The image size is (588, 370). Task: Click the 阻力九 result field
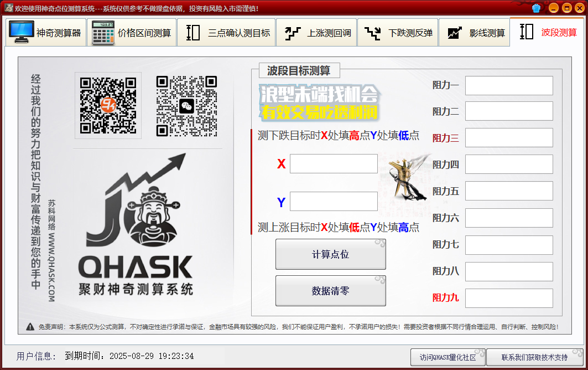[509, 298]
